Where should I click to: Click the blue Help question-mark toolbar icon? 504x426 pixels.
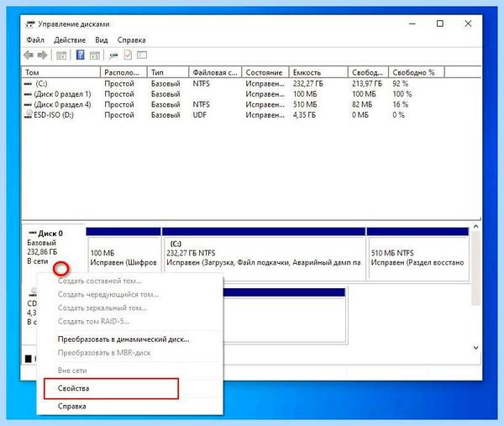(81, 55)
